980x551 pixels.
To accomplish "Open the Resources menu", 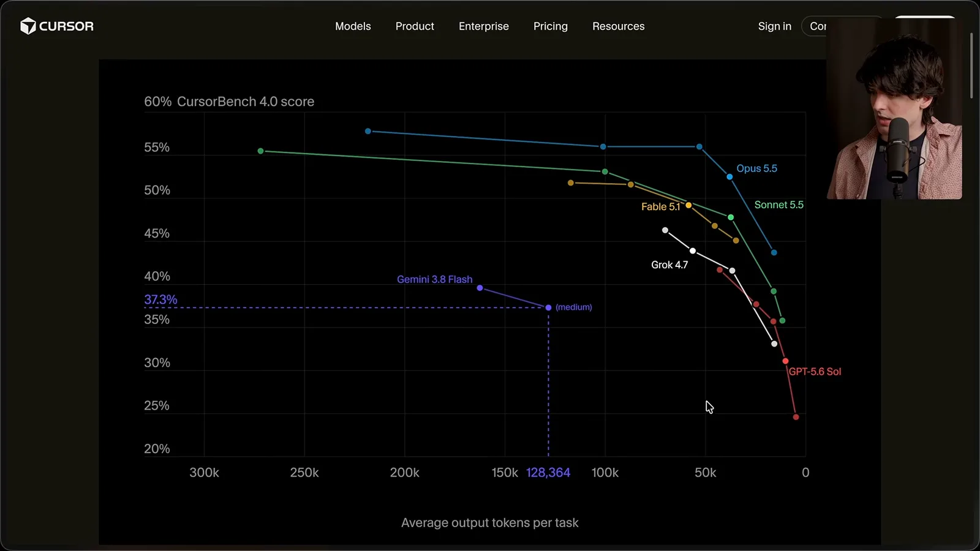I will pyautogui.click(x=618, y=26).
